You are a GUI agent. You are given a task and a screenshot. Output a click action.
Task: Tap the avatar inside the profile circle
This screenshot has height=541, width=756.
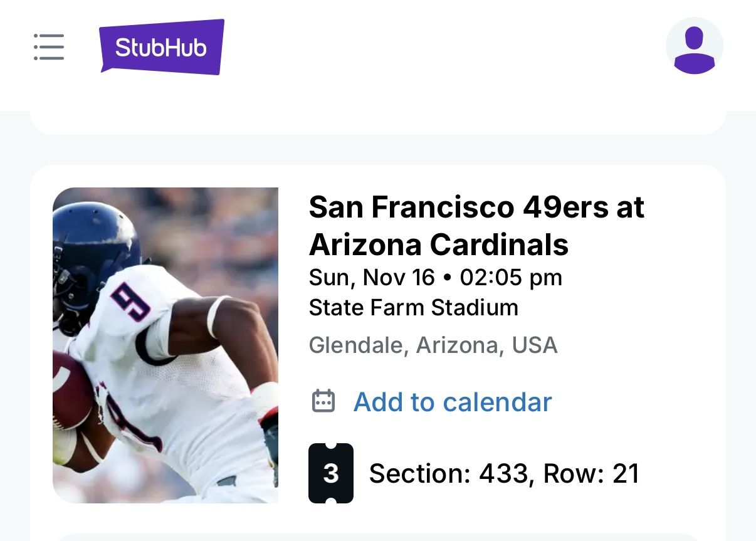694,46
